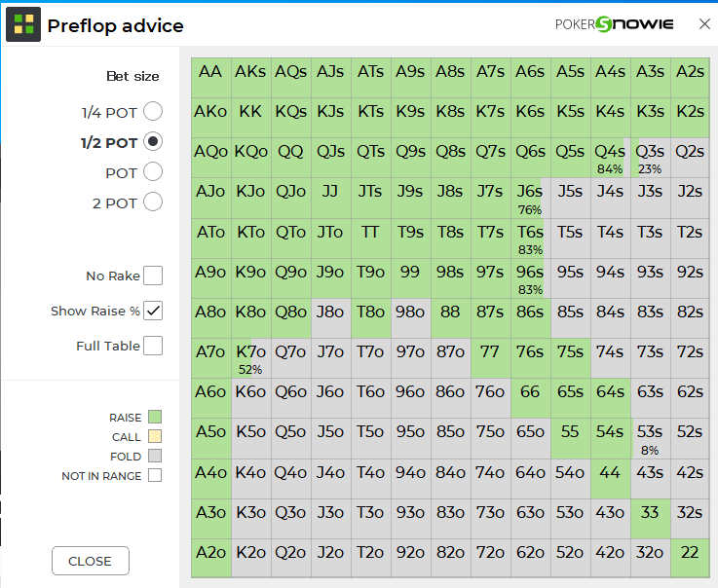Click the green RAISE legend swatch
Screen dimensions: 718x588
[155, 418]
